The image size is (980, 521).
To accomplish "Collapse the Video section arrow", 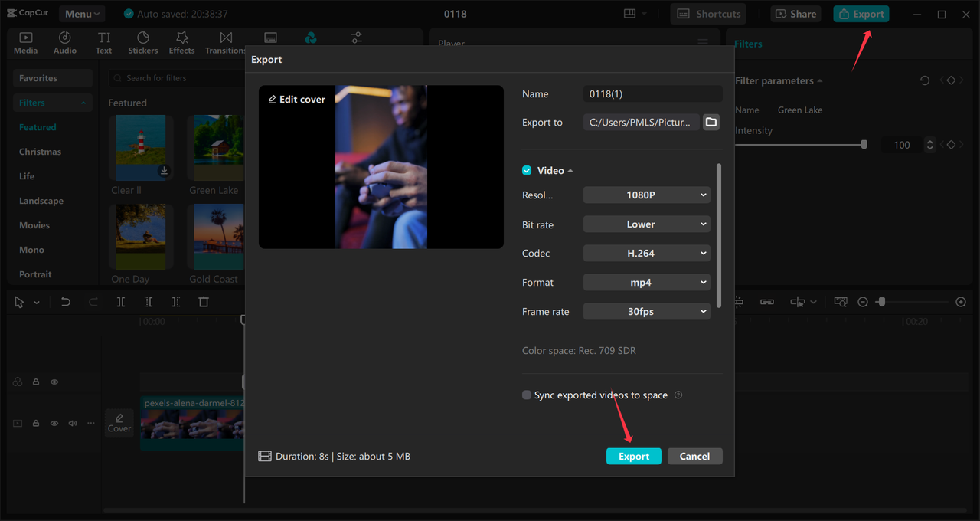I will coord(570,171).
